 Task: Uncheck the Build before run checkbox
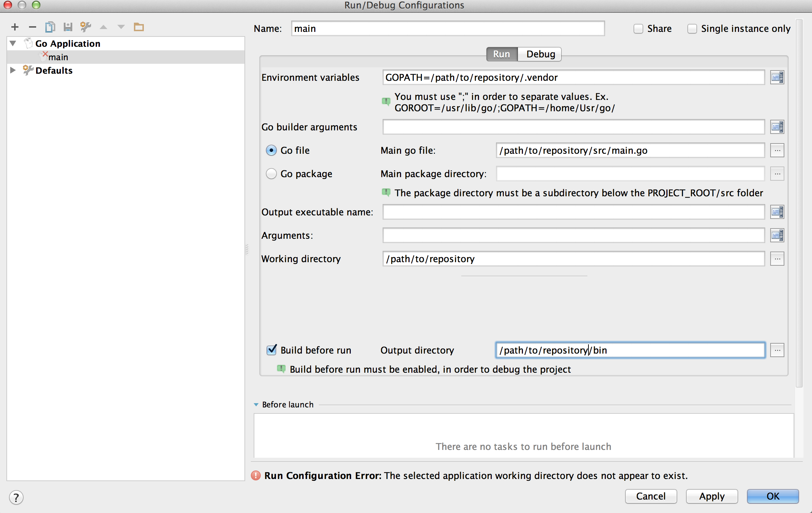[x=272, y=350]
